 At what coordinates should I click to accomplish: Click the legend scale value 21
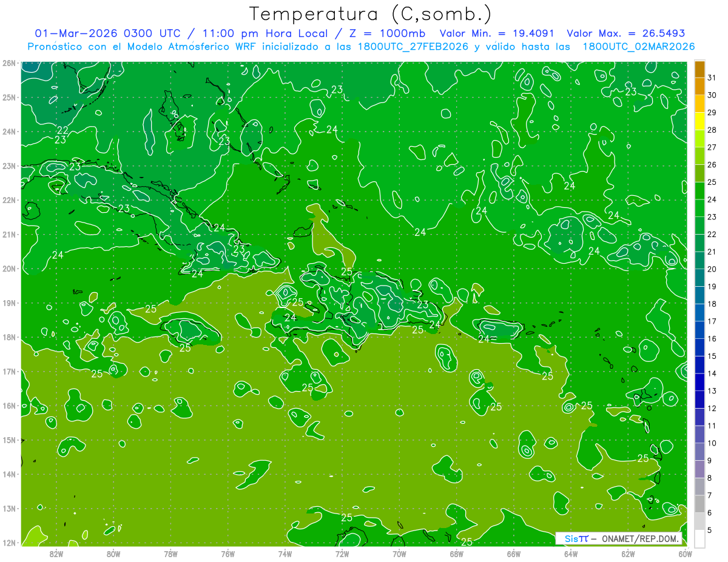712,252
